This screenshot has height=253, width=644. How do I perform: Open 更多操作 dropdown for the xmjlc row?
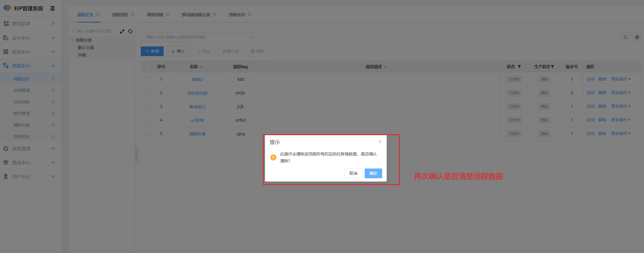[x=621, y=93]
